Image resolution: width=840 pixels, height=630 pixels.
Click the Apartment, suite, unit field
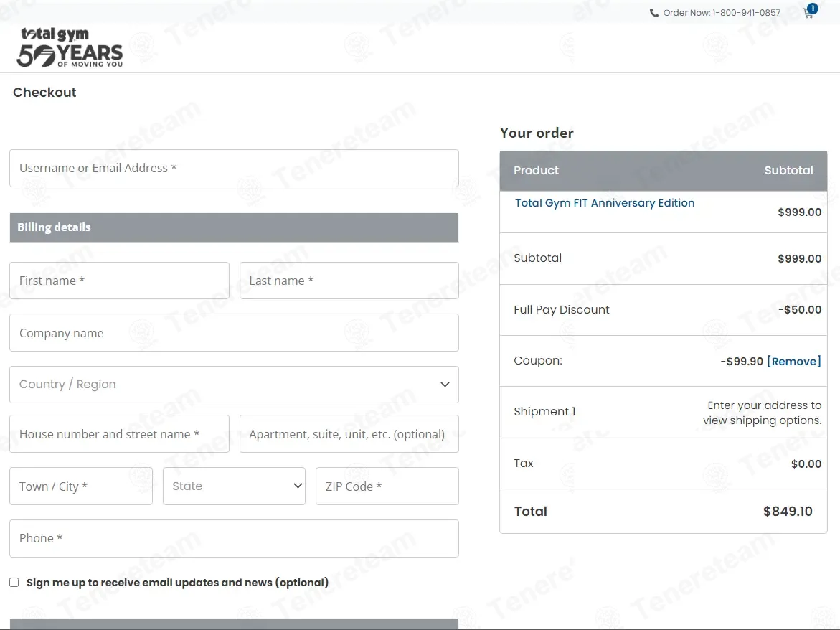[349, 434]
